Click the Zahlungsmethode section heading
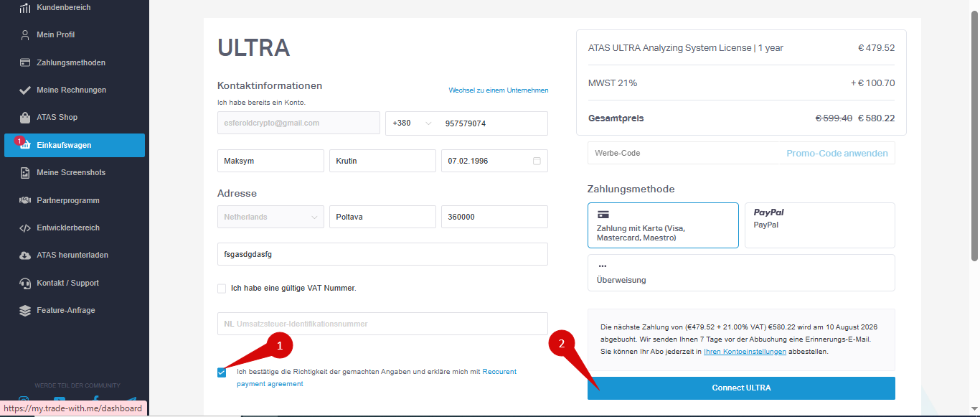 (x=631, y=189)
